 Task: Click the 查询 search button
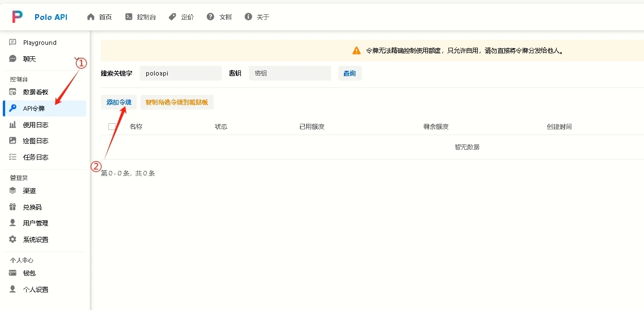[350, 73]
